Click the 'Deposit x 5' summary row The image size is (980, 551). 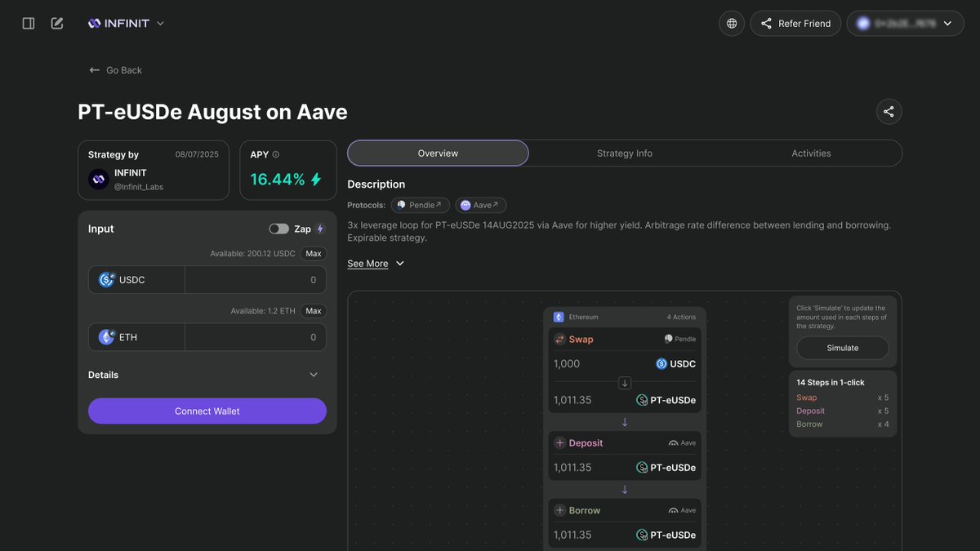click(x=843, y=411)
